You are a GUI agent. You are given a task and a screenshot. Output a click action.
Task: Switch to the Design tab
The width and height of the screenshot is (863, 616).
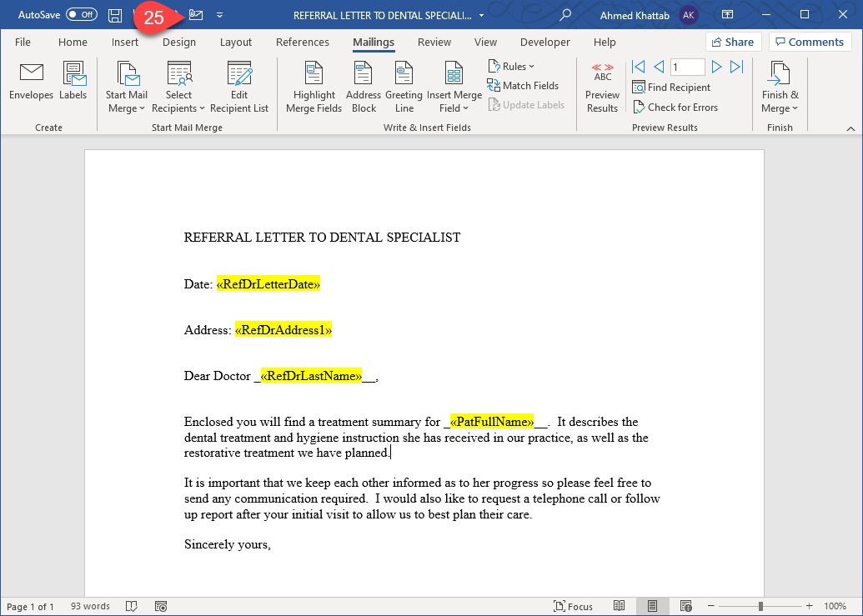pyautogui.click(x=179, y=43)
